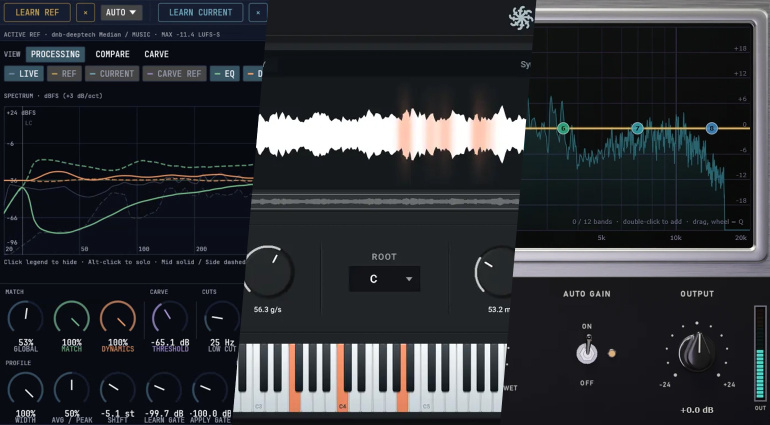
Task: Click the LEARN CURRENT button
Action: click(200, 12)
